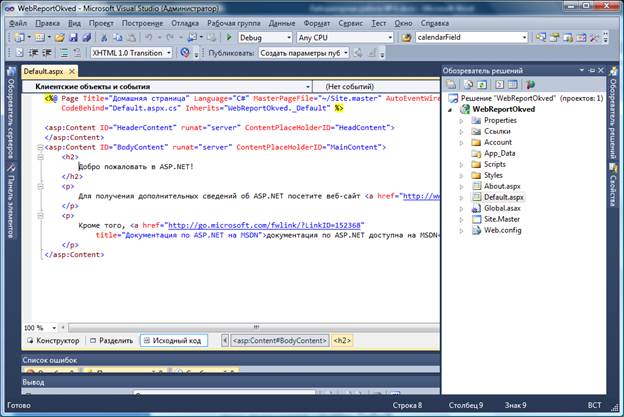This screenshot has width=624, height=417.
Task: Open the Отладка menu
Action: click(x=185, y=23)
